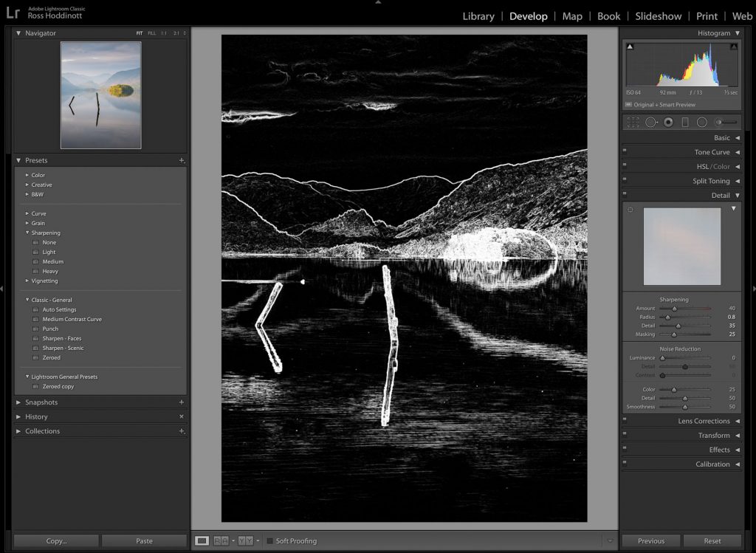Select the Radial Filter tool
Viewport: 756px width, 553px height.
(x=701, y=122)
